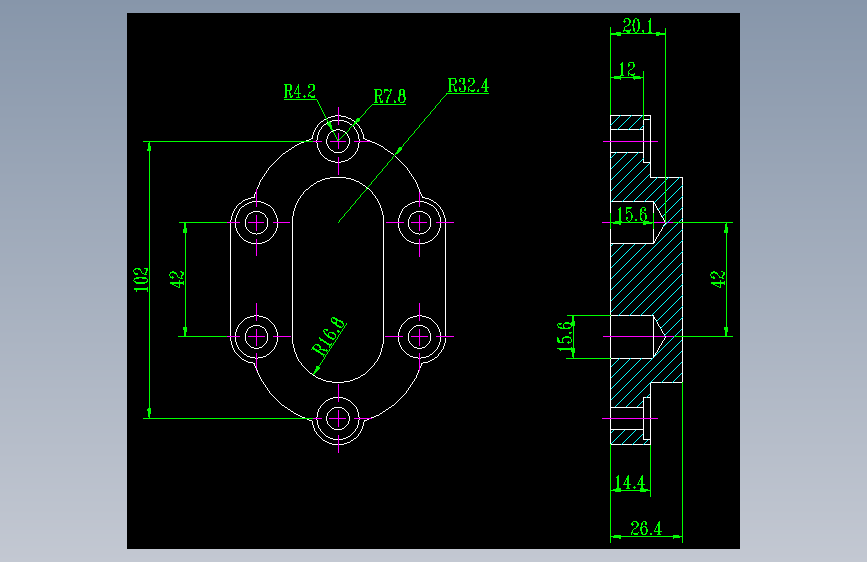
Task: Click the 42 dimension in the front view
Action: [177, 279]
